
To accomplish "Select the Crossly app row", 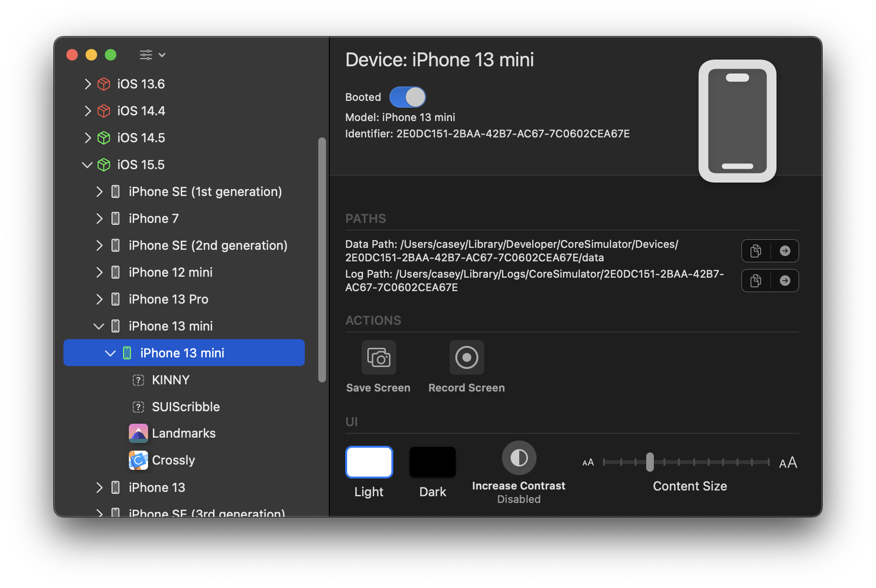I will click(184, 460).
